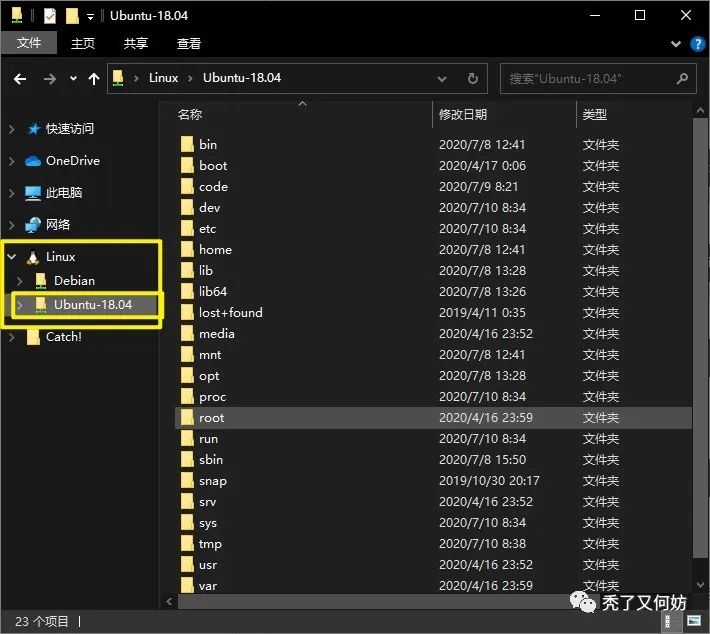This screenshot has height=634, width=710.
Task: Click the lost+found folder icon
Action: click(187, 312)
